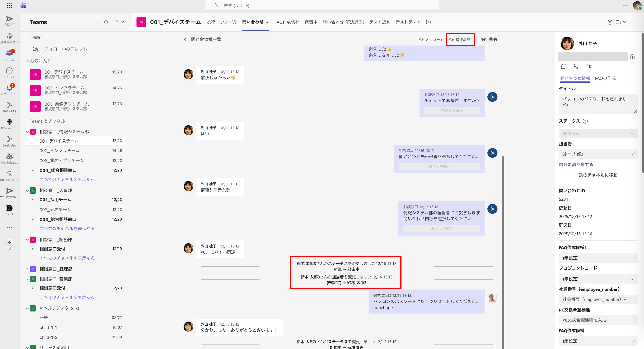Click 自分に割り当てる link
Viewport: 644px width, 349px height.
[576, 165]
